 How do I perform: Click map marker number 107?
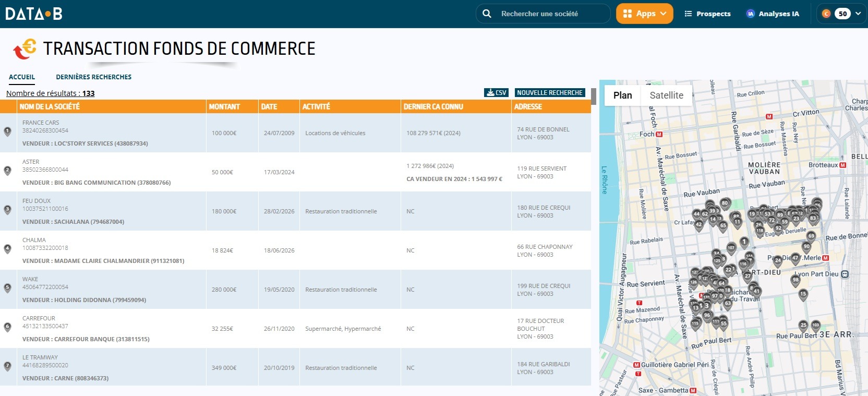(731, 248)
